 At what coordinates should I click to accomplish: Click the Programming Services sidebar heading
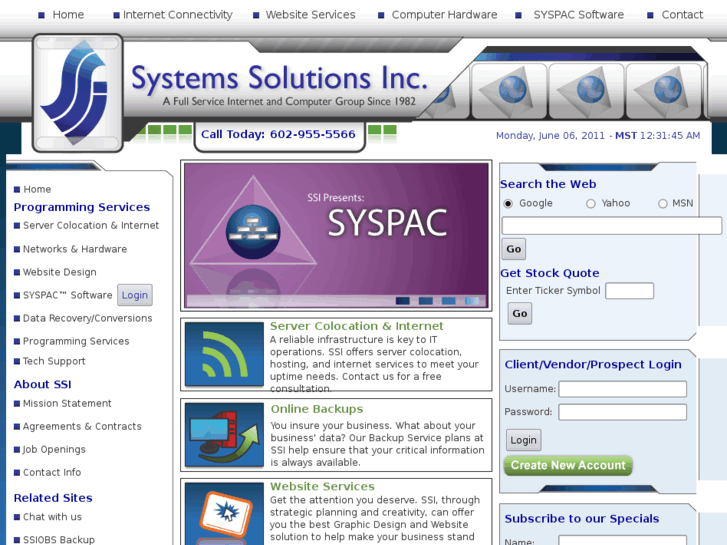coord(82,207)
